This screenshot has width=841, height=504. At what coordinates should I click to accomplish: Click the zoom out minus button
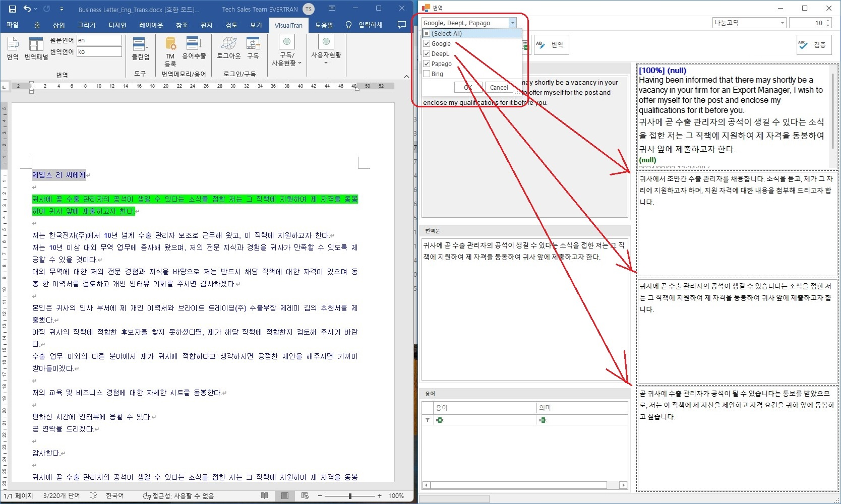point(320,496)
